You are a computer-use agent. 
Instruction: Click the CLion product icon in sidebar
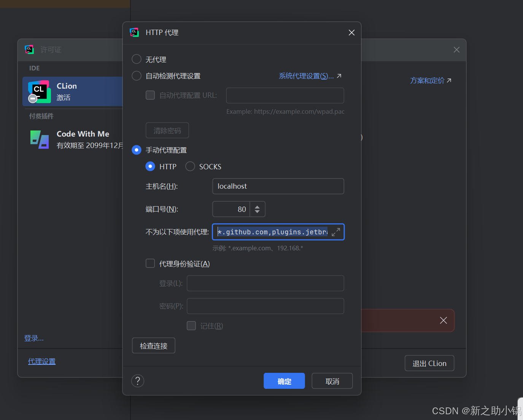click(40, 92)
